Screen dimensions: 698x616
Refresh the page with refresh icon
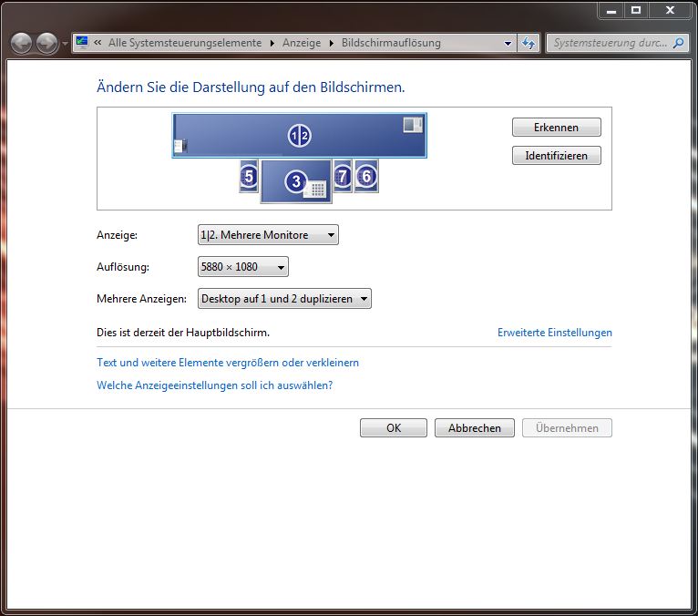pyautogui.click(x=529, y=43)
